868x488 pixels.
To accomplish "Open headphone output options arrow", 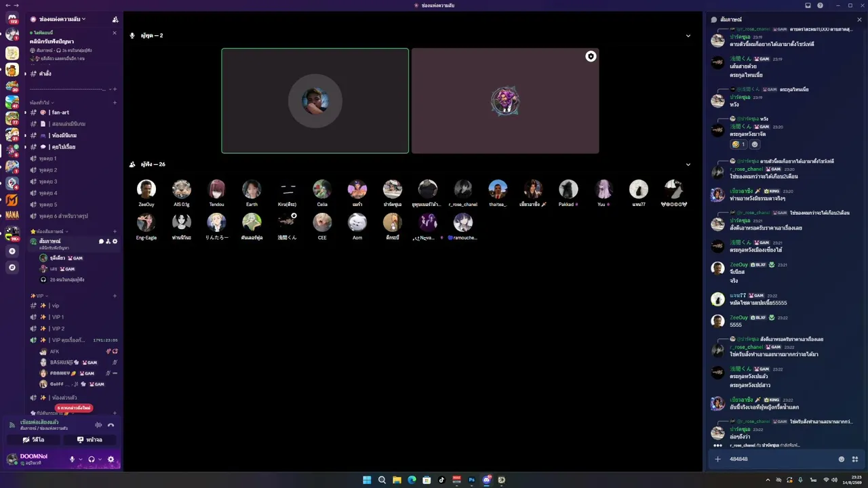I will (x=100, y=460).
